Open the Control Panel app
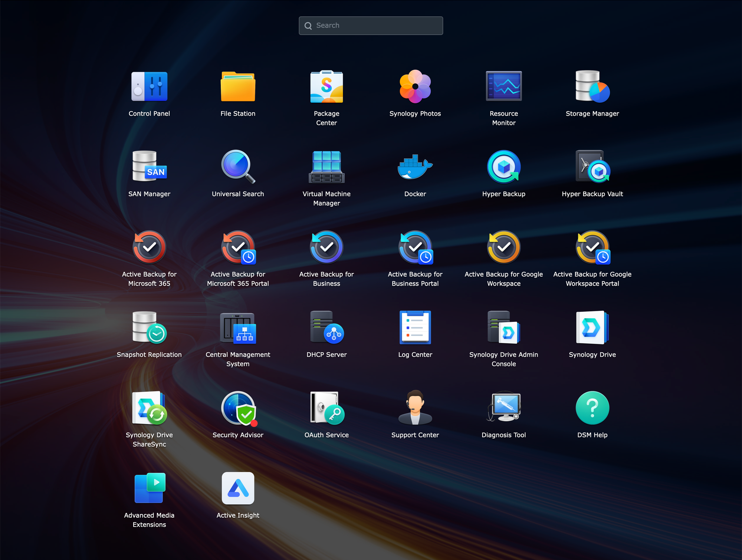This screenshot has width=742, height=560. 149,86
